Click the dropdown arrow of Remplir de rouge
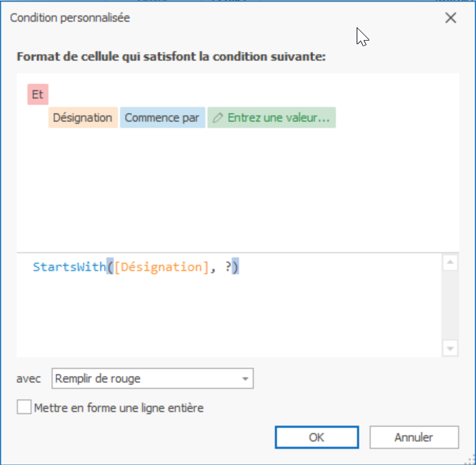476x465 pixels. 245,379
